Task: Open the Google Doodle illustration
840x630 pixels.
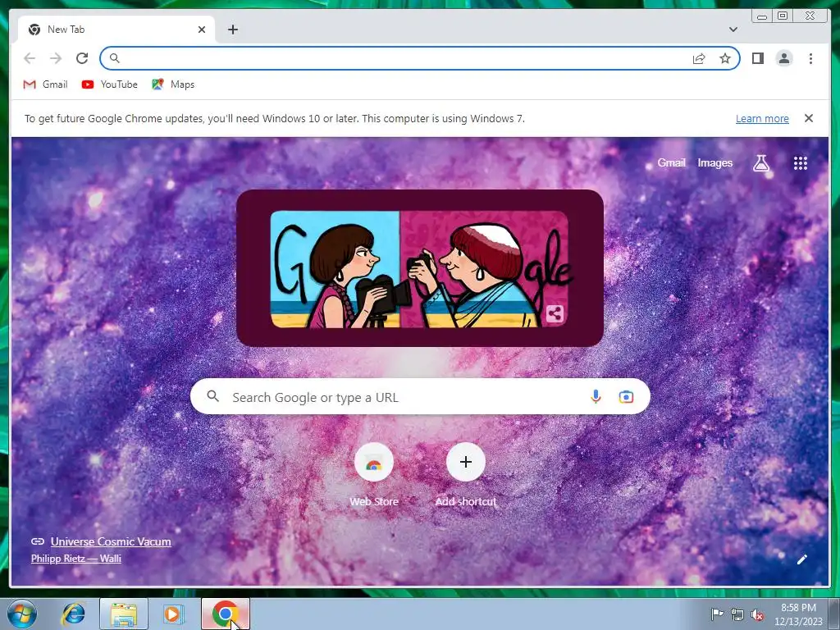Action: 419,268
